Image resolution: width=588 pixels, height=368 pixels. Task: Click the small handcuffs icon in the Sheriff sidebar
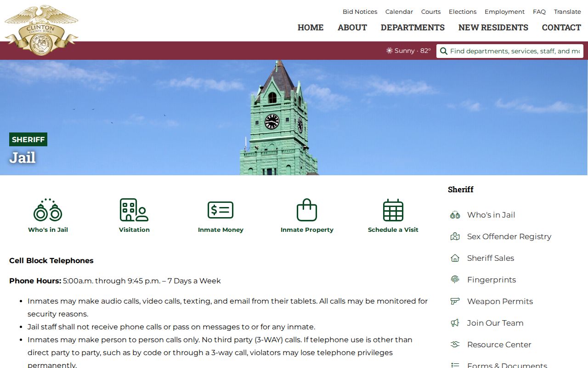(x=455, y=215)
